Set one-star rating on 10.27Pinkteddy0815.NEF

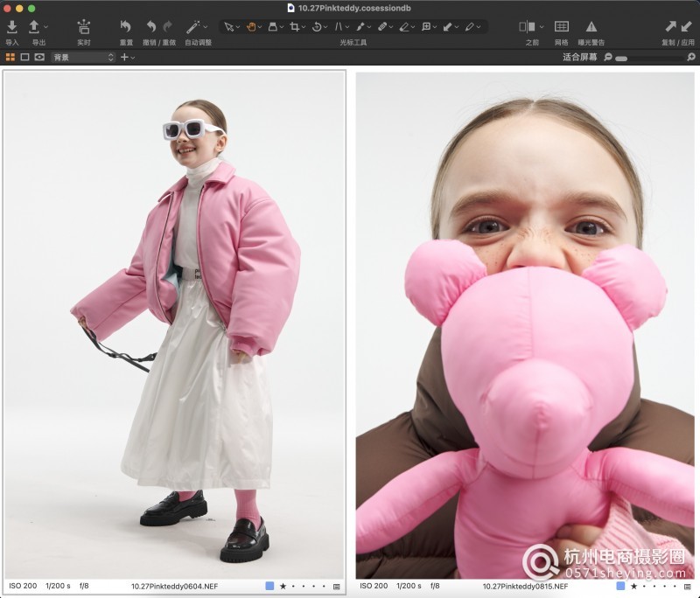coord(633,587)
